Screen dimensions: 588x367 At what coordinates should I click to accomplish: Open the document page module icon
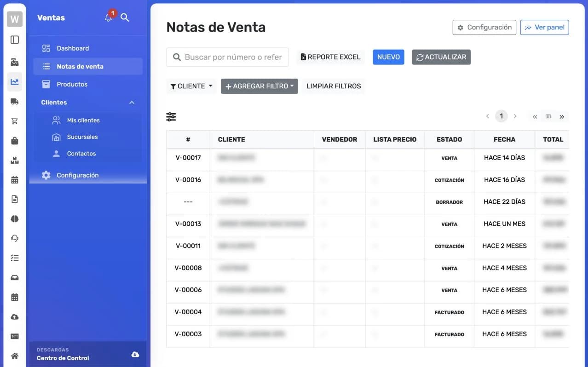[x=15, y=199]
